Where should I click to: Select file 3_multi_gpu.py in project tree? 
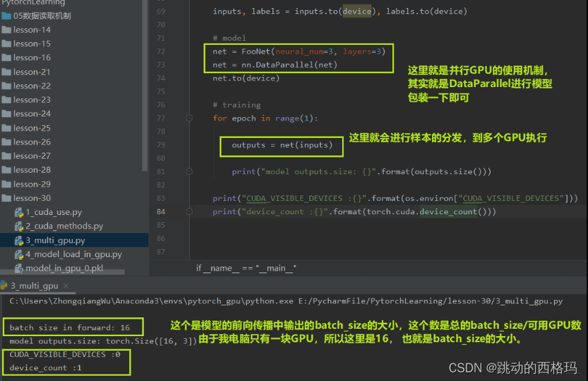pos(55,240)
